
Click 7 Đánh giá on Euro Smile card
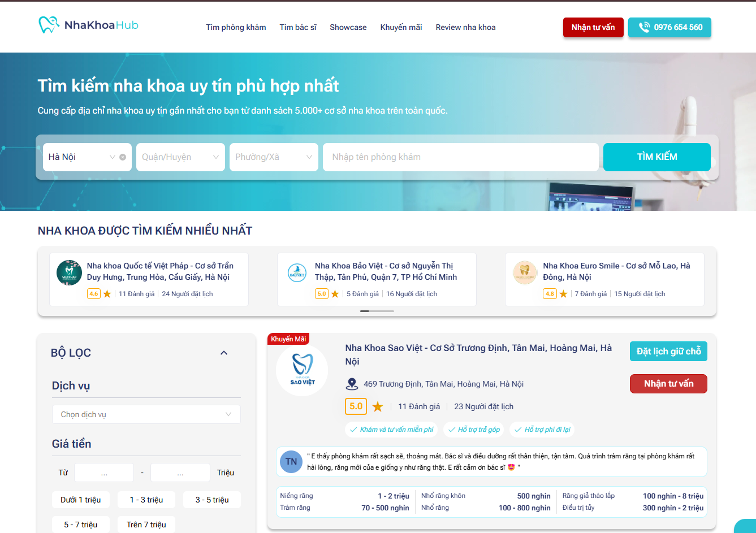590,294
